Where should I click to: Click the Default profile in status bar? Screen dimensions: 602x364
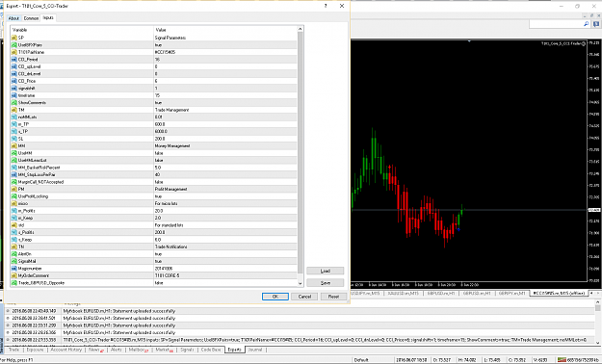pos(361,360)
